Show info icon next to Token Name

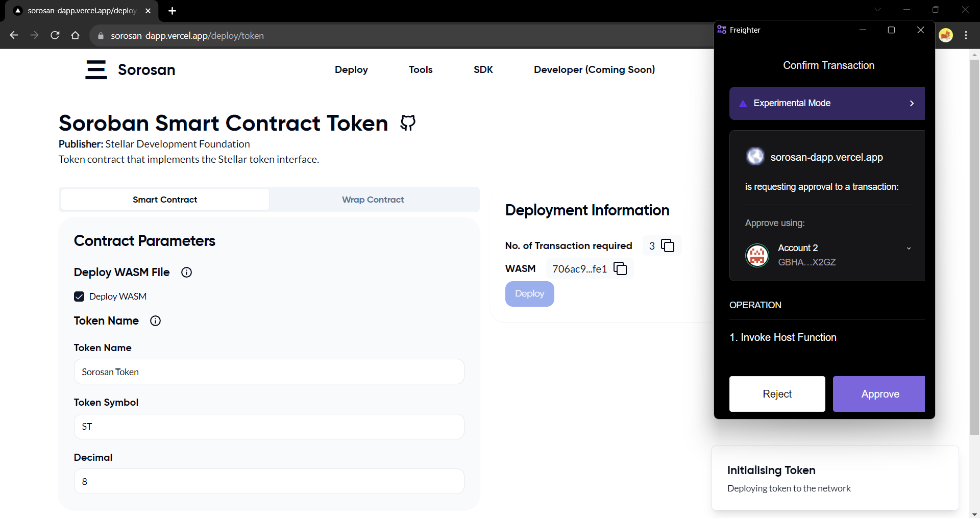click(x=156, y=321)
